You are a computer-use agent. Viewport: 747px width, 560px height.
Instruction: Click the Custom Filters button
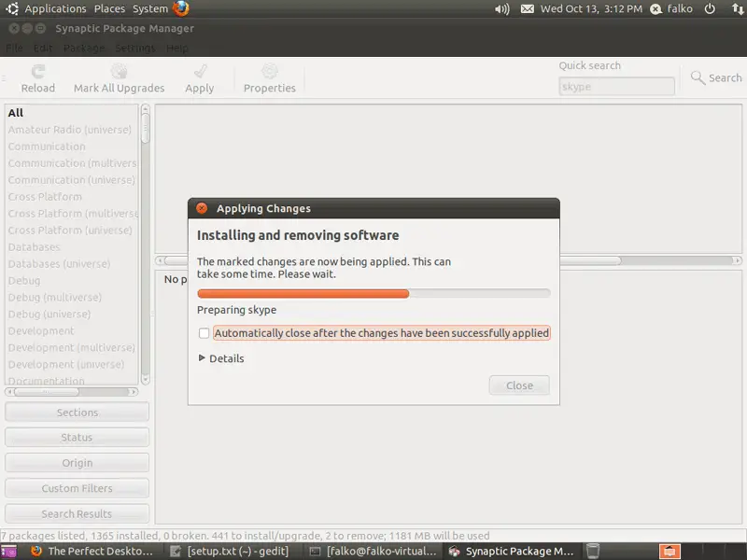[78, 488]
